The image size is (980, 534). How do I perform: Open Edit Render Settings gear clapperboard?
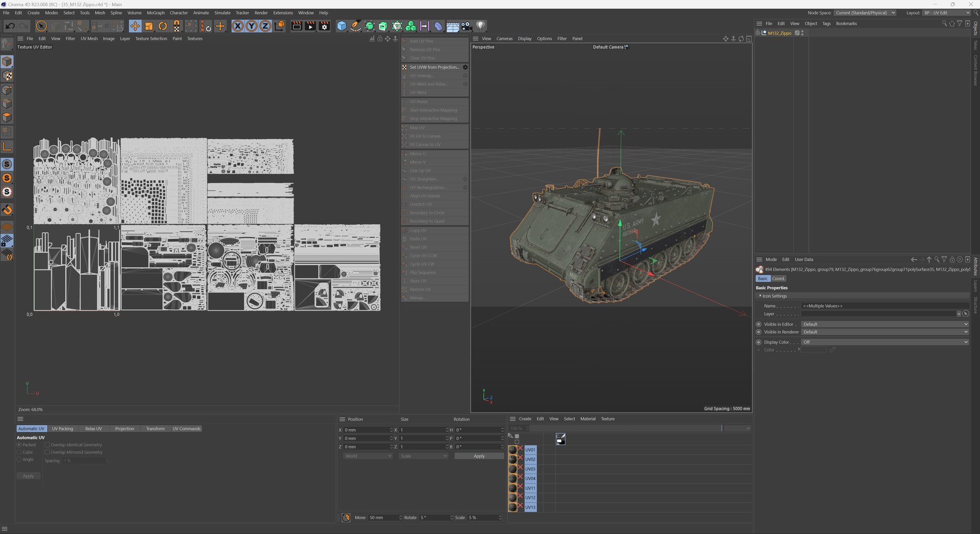324,26
